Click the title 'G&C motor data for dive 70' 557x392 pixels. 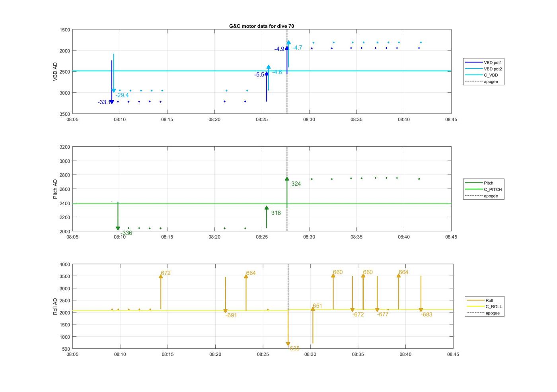coord(261,26)
